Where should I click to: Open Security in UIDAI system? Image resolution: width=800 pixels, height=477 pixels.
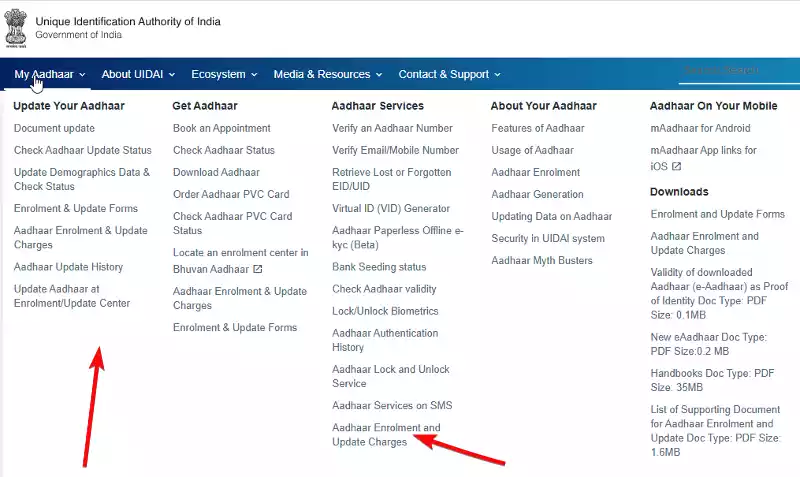click(x=548, y=238)
